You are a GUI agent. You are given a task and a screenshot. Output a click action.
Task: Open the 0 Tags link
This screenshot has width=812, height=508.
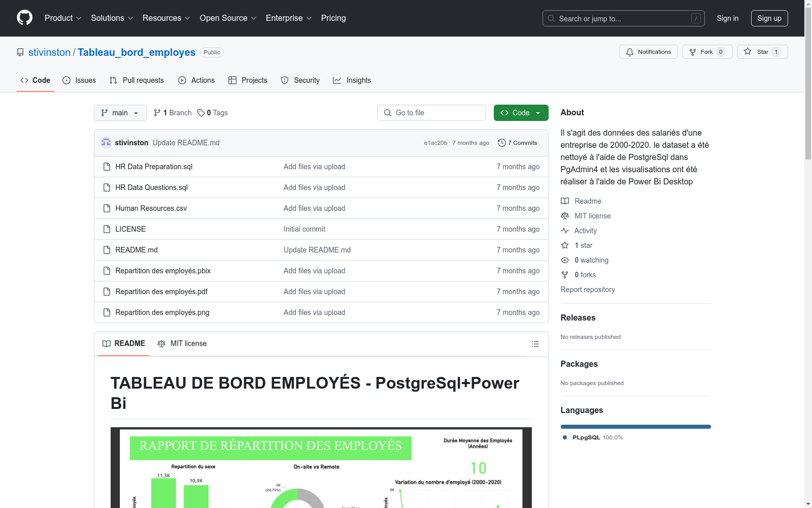213,113
